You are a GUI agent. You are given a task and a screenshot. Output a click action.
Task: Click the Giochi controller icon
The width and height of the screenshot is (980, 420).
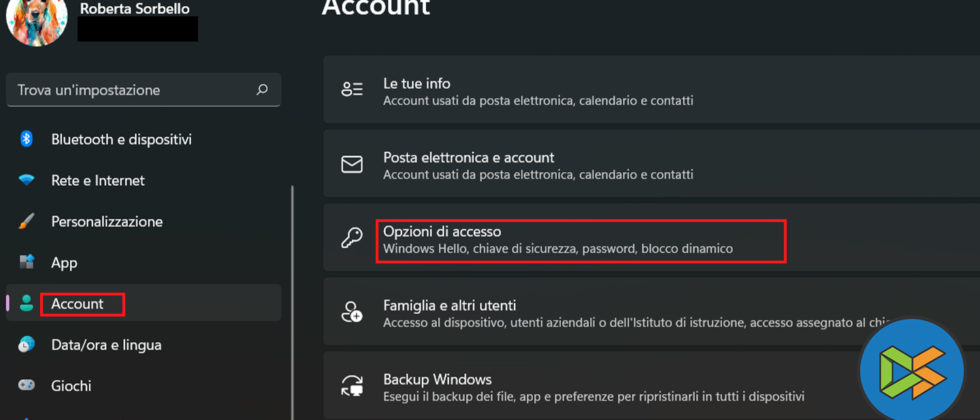pyautogui.click(x=28, y=385)
